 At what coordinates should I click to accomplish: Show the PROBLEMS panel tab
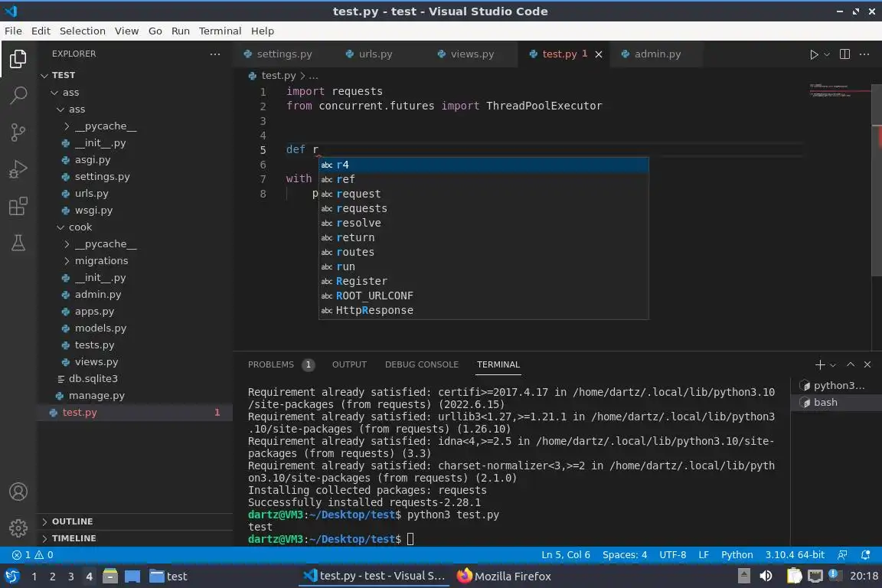point(281,364)
